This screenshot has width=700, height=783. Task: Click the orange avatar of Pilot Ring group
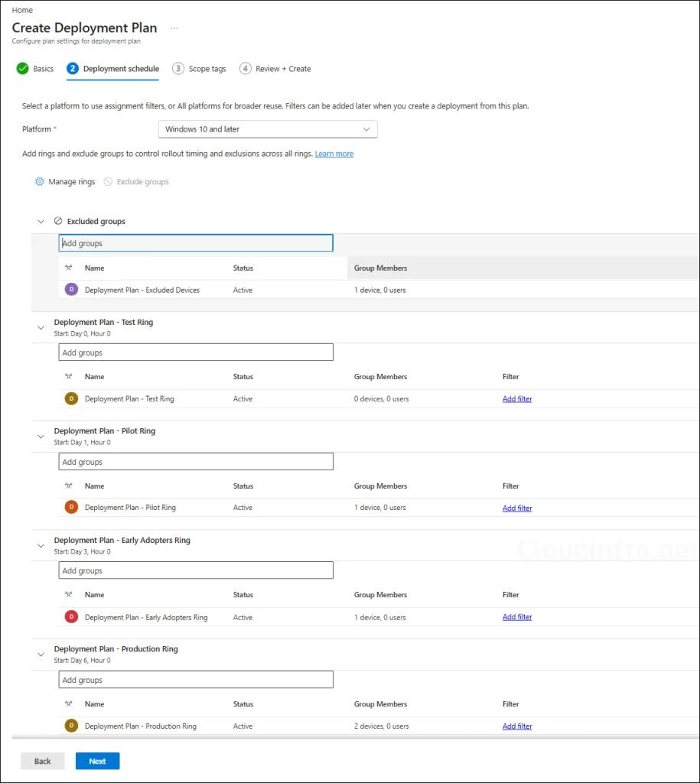71,508
